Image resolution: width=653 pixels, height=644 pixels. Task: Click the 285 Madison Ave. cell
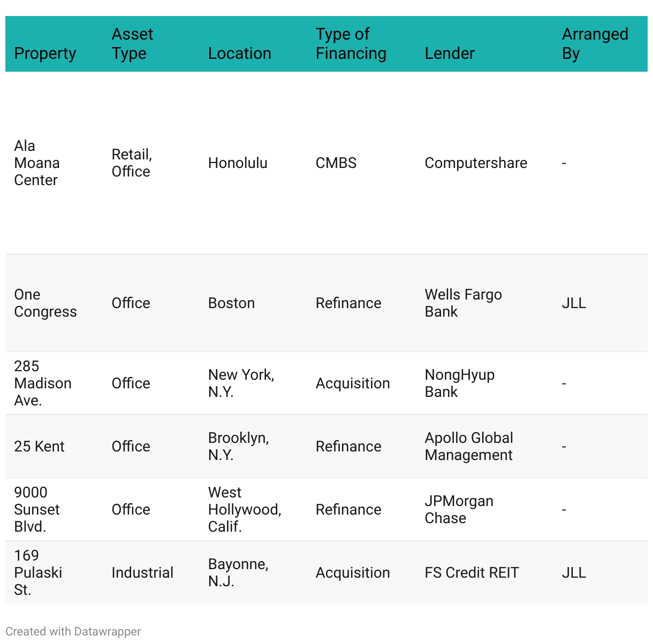point(42,384)
